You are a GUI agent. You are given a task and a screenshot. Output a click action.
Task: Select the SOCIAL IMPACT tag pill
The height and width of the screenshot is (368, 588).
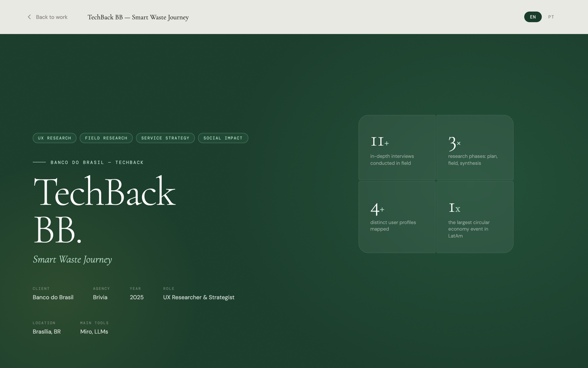tap(223, 138)
